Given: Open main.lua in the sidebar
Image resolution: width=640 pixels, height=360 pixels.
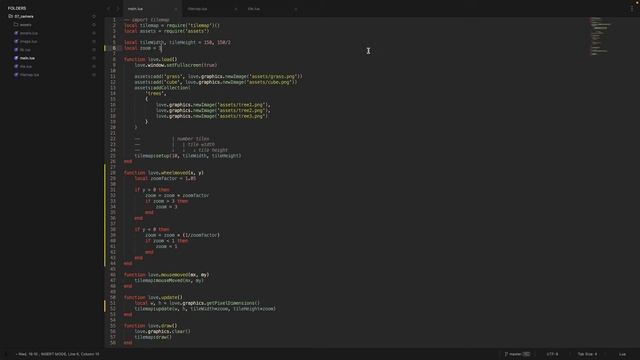Looking at the screenshot, I should (27, 58).
